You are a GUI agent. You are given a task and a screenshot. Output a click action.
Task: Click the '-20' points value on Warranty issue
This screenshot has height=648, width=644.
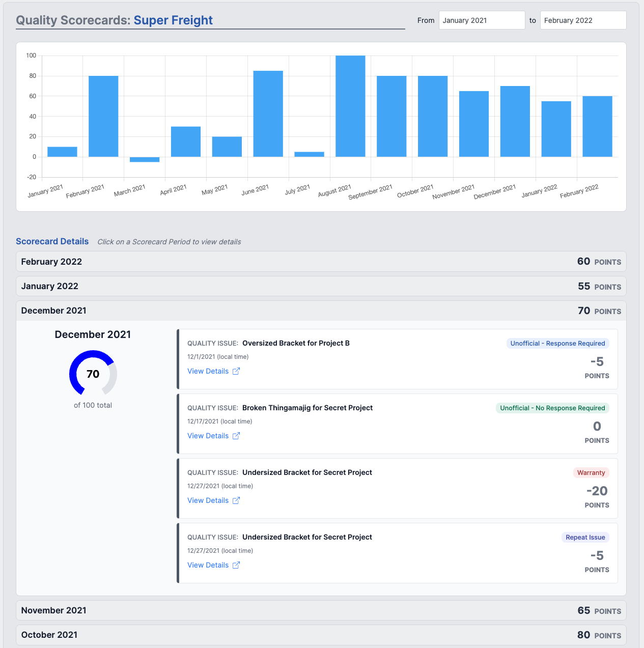click(597, 491)
